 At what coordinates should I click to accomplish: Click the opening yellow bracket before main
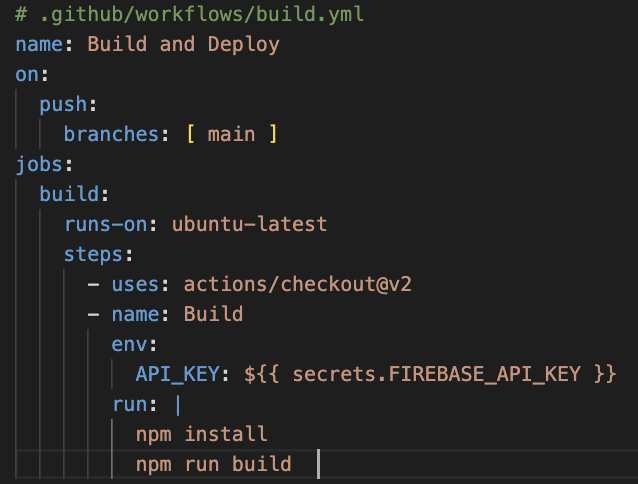point(191,134)
